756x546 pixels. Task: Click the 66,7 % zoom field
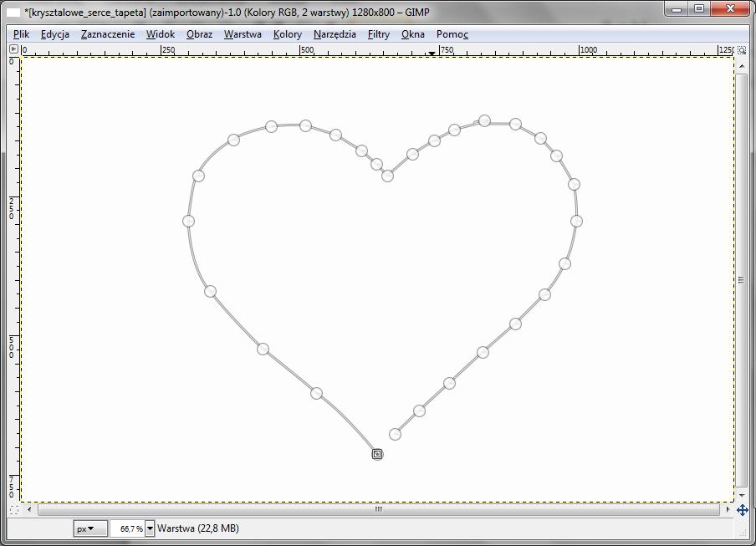[128, 528]
